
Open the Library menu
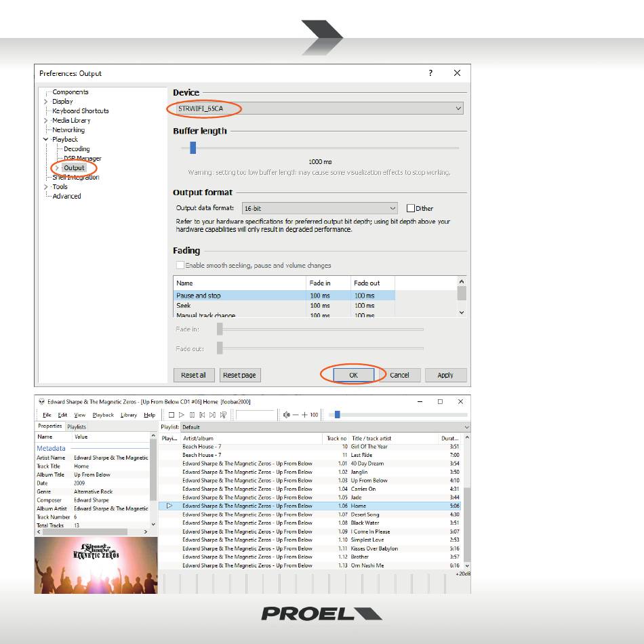tap(128, 415)
